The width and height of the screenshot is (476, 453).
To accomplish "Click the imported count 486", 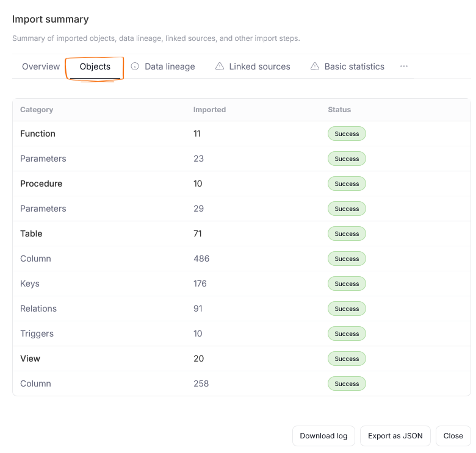I will click(201, 259).
